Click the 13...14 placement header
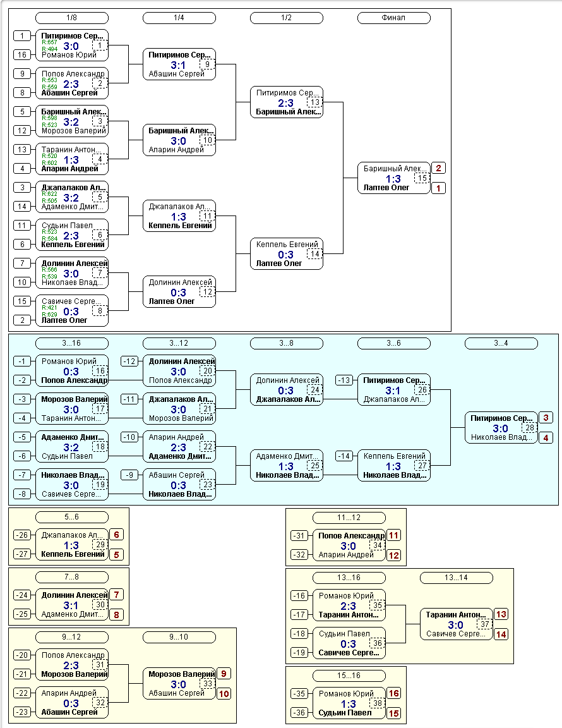The width and height of the screenshot is (562, 728). pos(456,578)
